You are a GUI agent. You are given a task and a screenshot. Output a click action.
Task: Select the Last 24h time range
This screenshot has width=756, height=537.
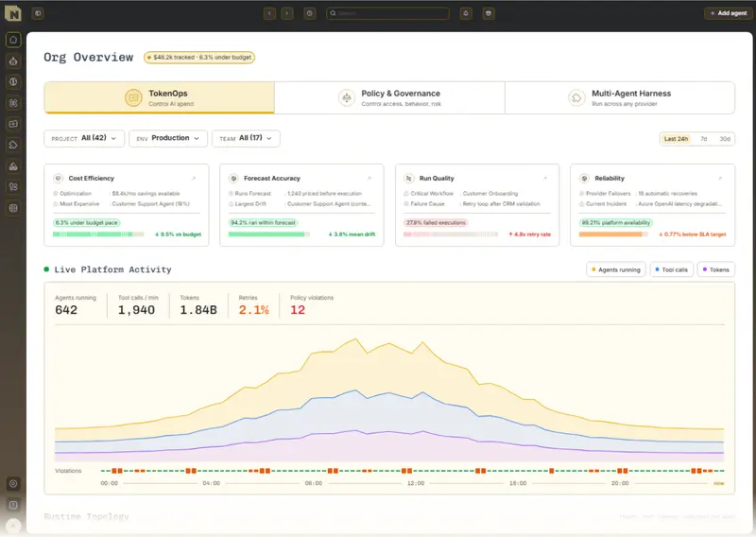(676, 139)
